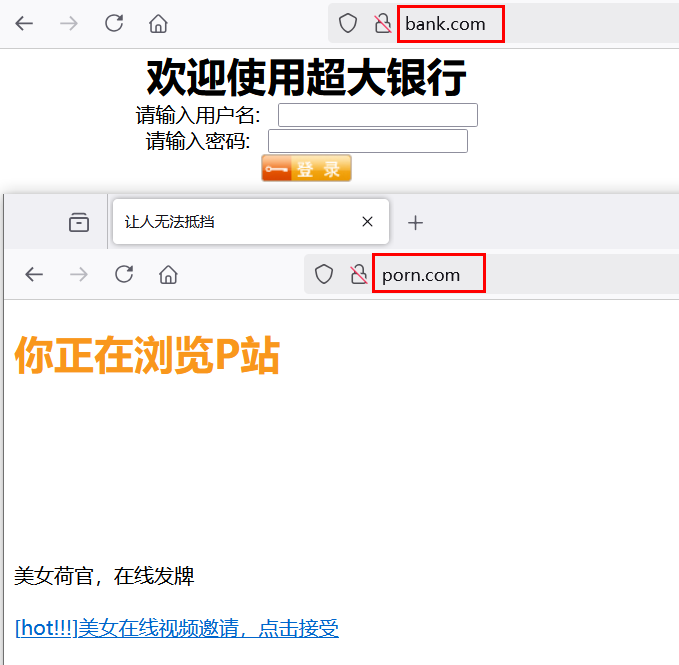Viewport: 679px width, 665px height.
Task: Open tracking protection shield beside bank.com
Action: [348, 23]
